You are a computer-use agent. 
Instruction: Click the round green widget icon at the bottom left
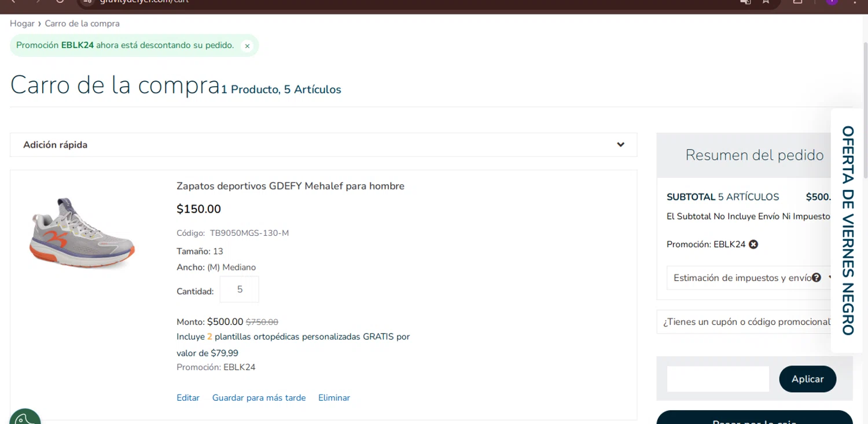pos(25,416)
